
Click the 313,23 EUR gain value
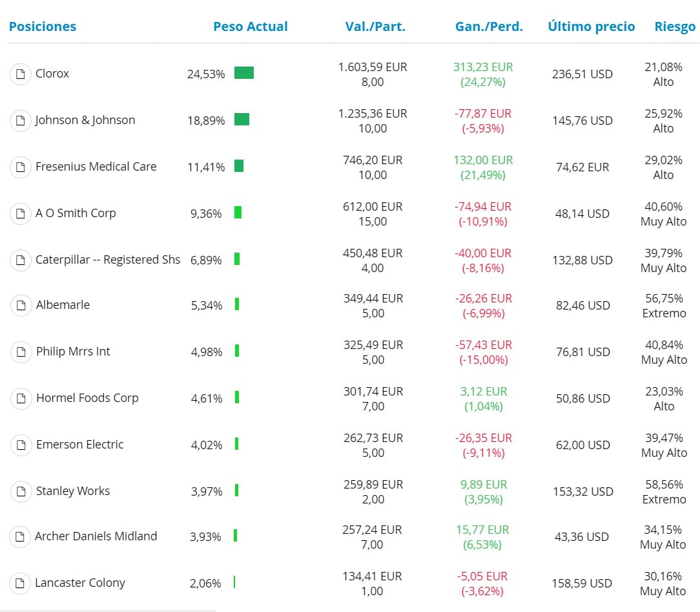pos(483,67)
